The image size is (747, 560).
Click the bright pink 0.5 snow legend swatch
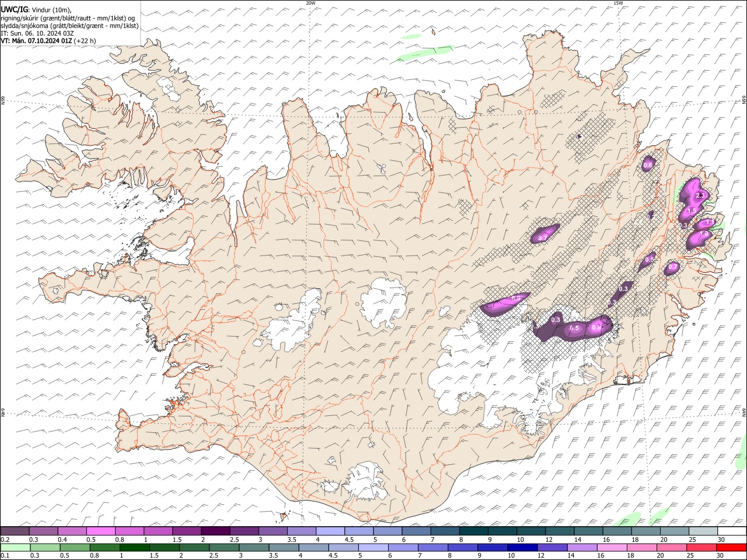[x=101, y=531]
